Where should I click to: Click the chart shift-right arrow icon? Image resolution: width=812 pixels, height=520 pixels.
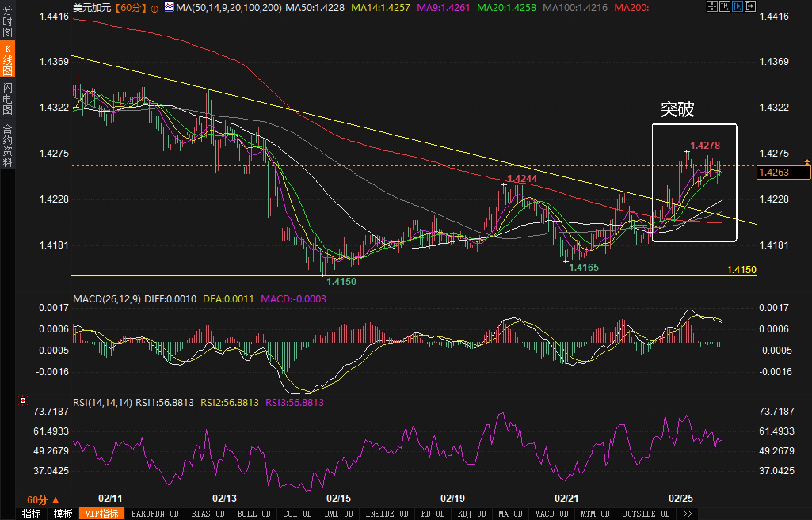(750, 6)
